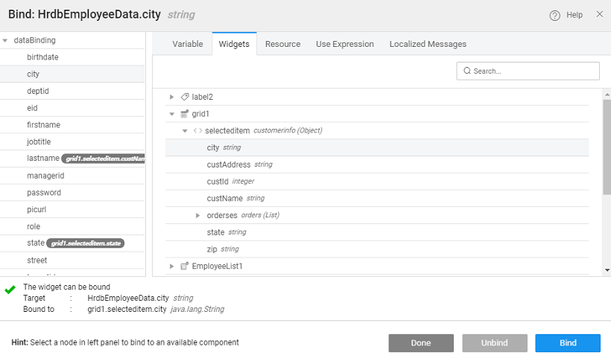Click the Done button
The width and height of the screenshot is (611, 364).
[420, 343]
